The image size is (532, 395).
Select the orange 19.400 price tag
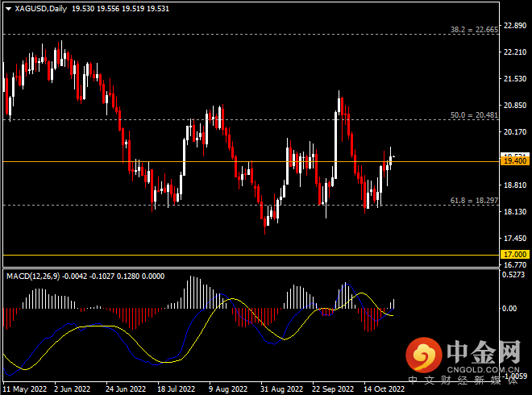(x=515, y=161)
